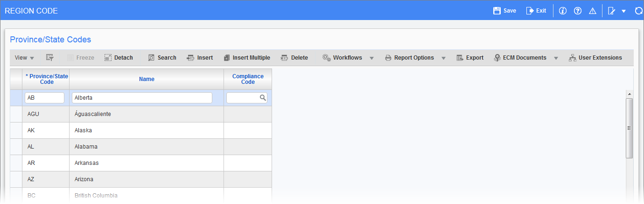Expand the dropdown arrow beside pencil icon
The height and width of the screenshot is (204, 644).
623,11
